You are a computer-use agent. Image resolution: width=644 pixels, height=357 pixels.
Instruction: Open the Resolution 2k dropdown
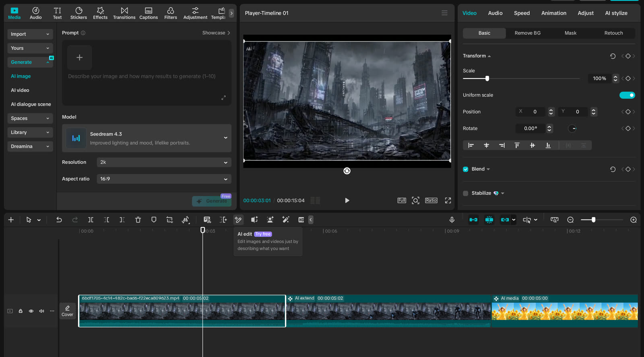click(164, 162)
